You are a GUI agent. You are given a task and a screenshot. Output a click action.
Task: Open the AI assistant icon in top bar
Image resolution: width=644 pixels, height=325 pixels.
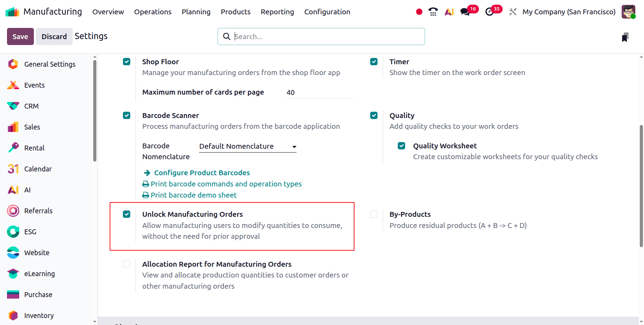pyautogui.click(x=449, y=12)
